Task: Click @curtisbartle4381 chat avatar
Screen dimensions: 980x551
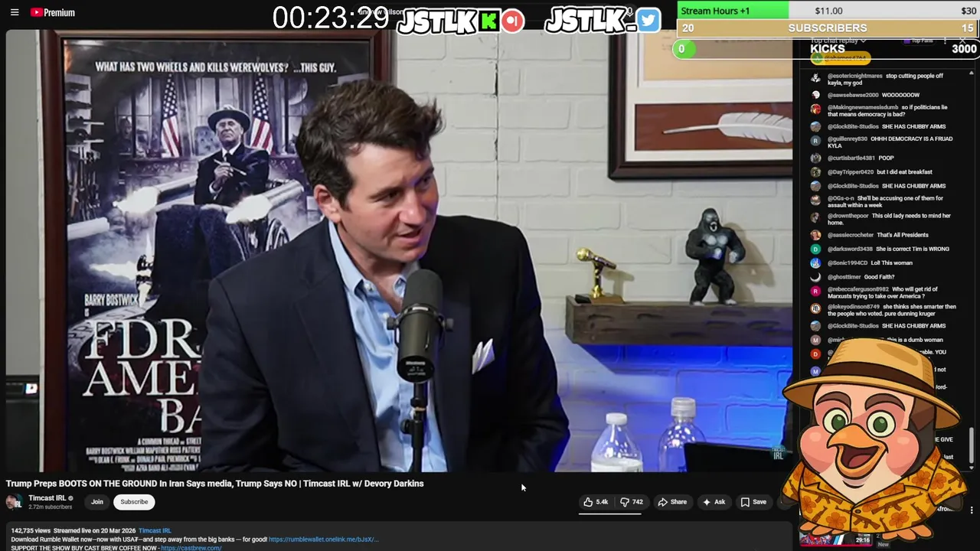Action: [815, 158]
